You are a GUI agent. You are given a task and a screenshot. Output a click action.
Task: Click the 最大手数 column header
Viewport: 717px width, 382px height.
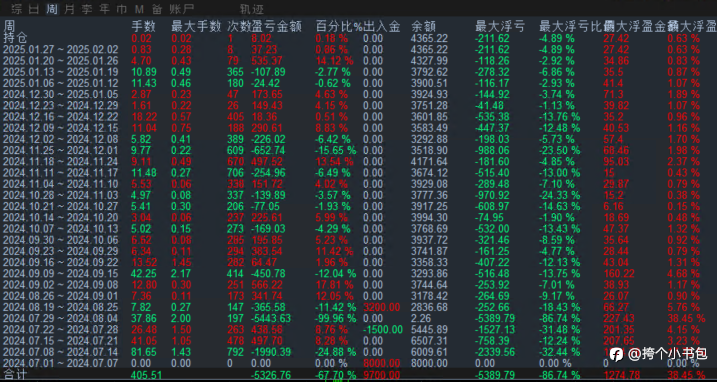pos(196,26)
